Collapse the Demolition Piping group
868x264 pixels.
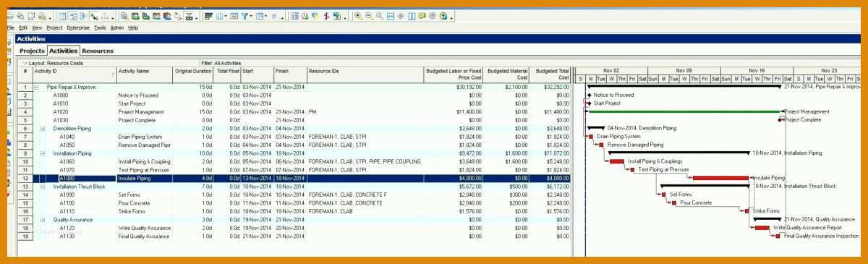[42, 128]
